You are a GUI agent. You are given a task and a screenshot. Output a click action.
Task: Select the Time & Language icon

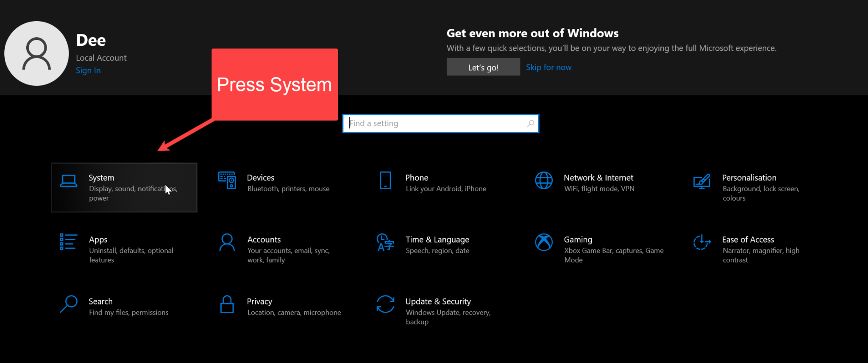pyautogui.click(x=385, y=242)
